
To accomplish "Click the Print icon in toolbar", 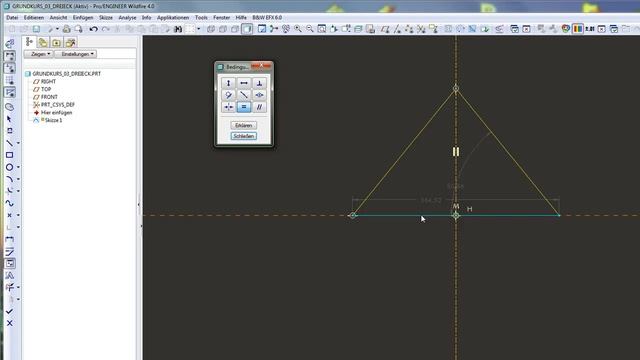I will click(x=67, y=29).
